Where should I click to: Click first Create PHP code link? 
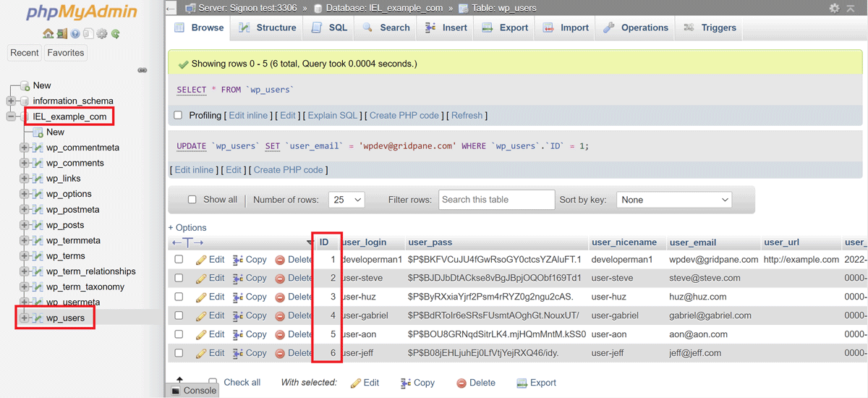(x=404, y=115)
